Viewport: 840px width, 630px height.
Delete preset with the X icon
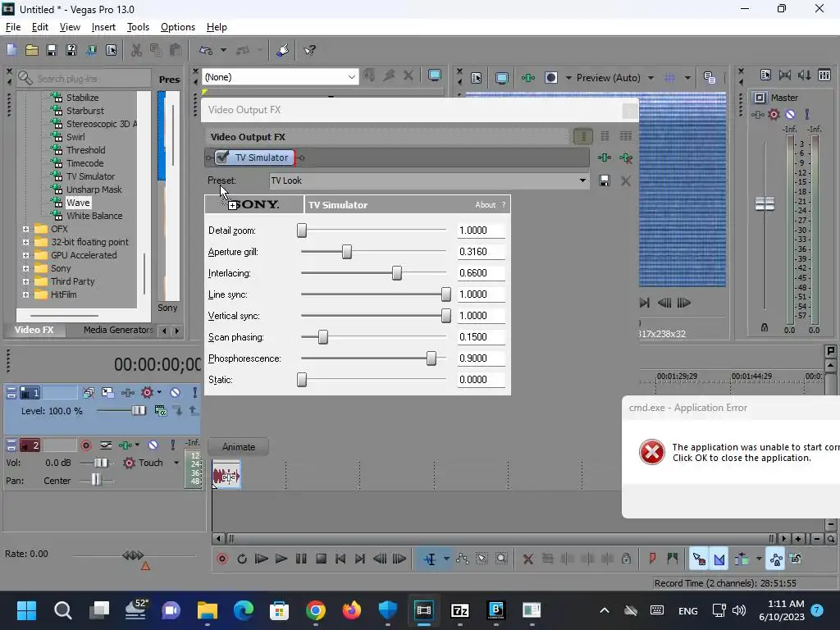tap(625, 180)
